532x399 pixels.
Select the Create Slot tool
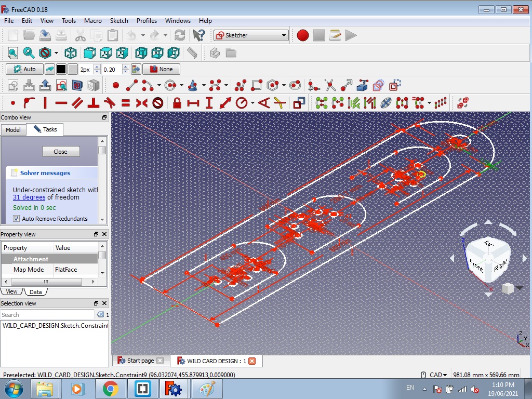click(295, 86)
